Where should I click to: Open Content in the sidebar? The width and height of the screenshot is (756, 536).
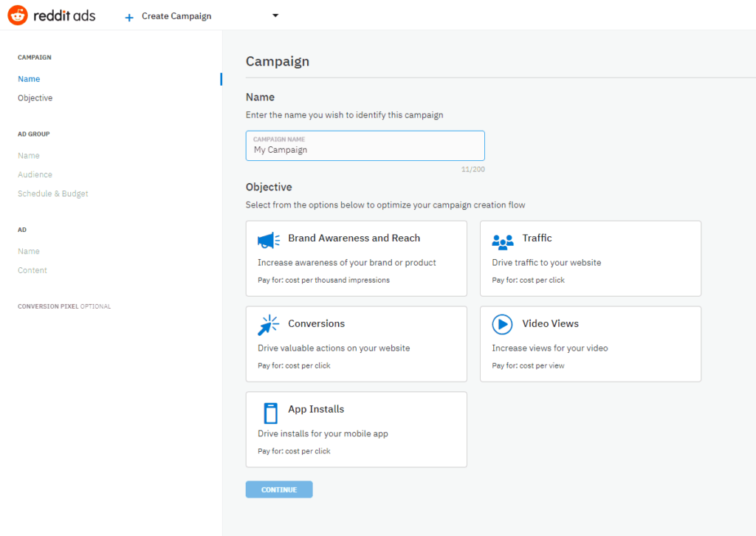click(32, 270)
